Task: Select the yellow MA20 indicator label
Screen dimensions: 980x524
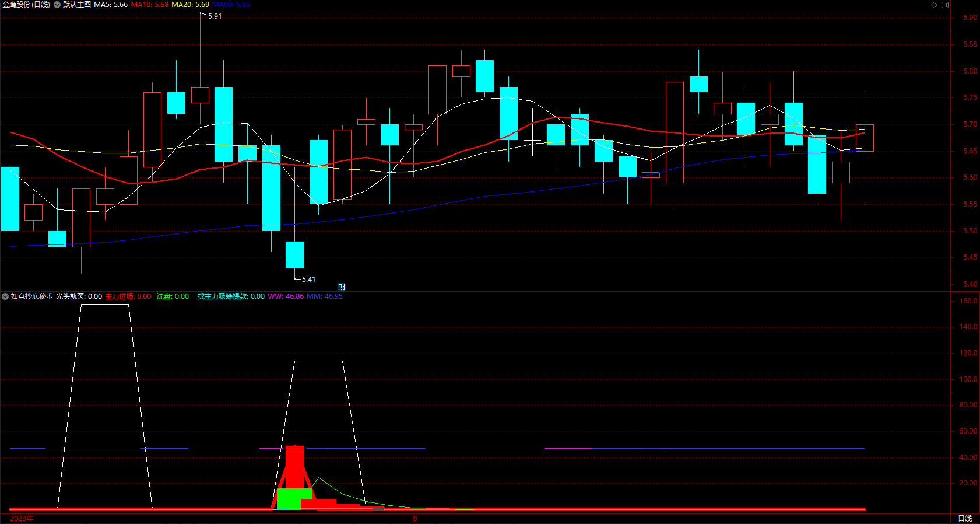Action: coord(190,5)
